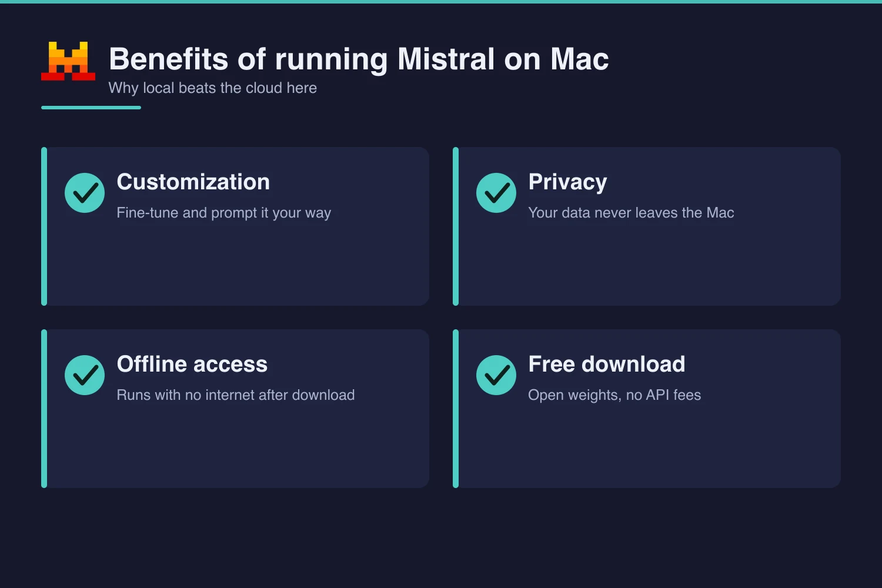This screenshot has width=882, height=588.
Task: Click the 'Free download' heading
Action: point(607,365)
